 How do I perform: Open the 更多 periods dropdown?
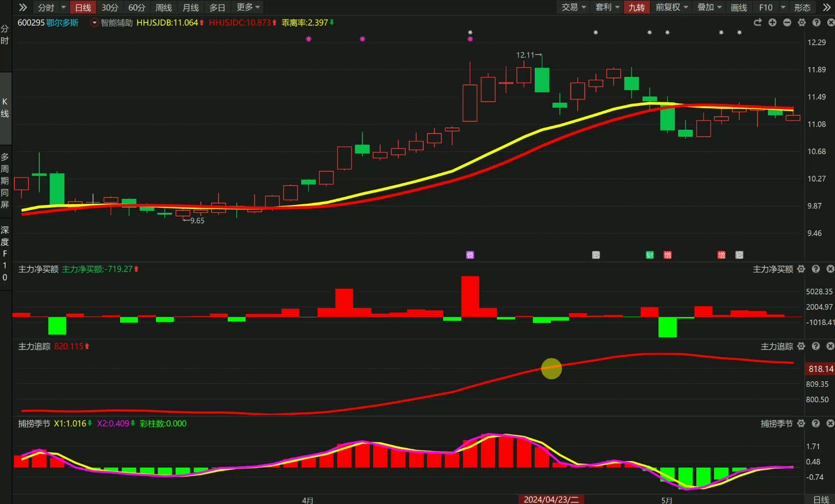coord(248,7)
